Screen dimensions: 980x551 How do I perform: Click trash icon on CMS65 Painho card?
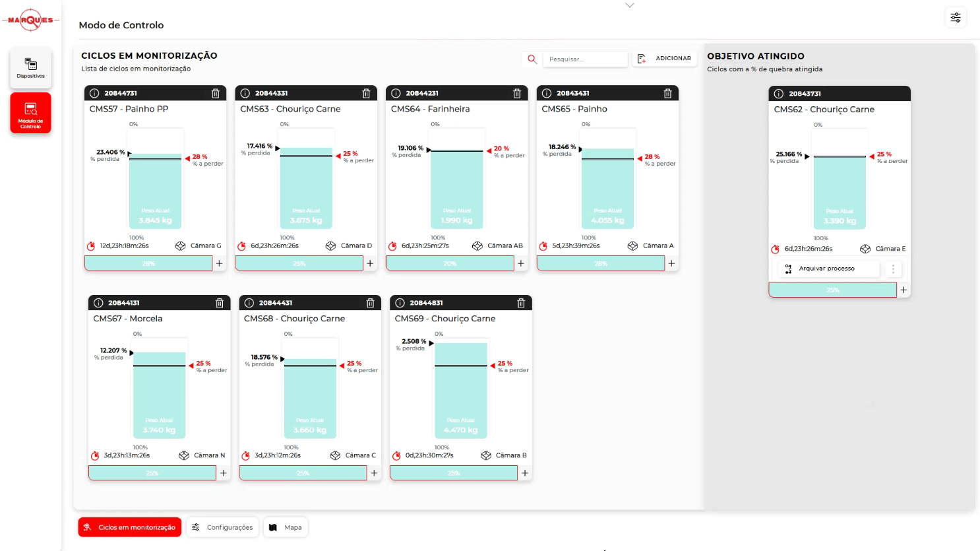click(667, 94)
